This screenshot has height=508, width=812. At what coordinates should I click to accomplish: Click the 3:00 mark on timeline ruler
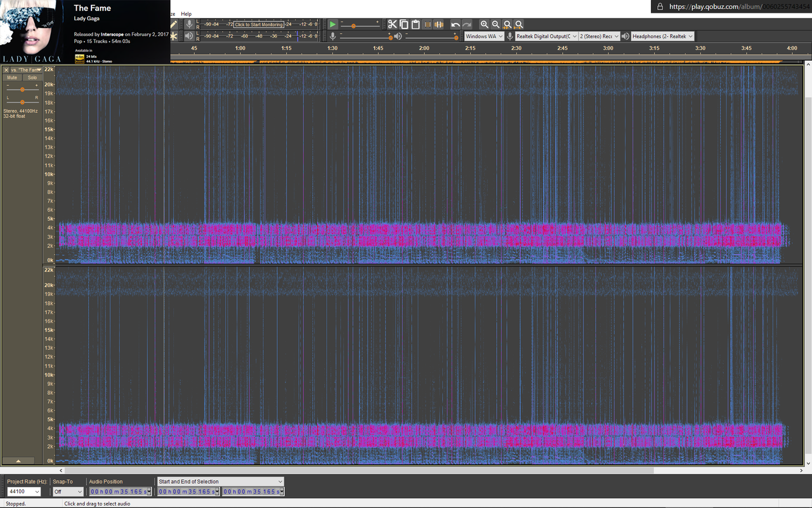point(608,48)
